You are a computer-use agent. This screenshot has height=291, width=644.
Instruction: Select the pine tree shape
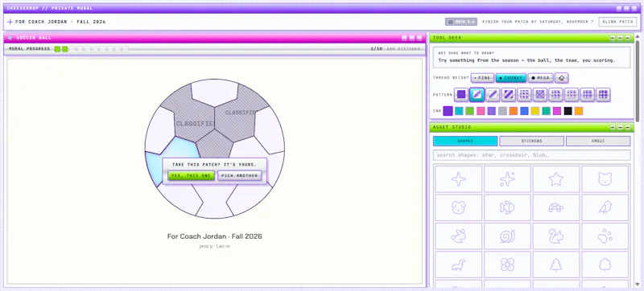coord(556,264)
